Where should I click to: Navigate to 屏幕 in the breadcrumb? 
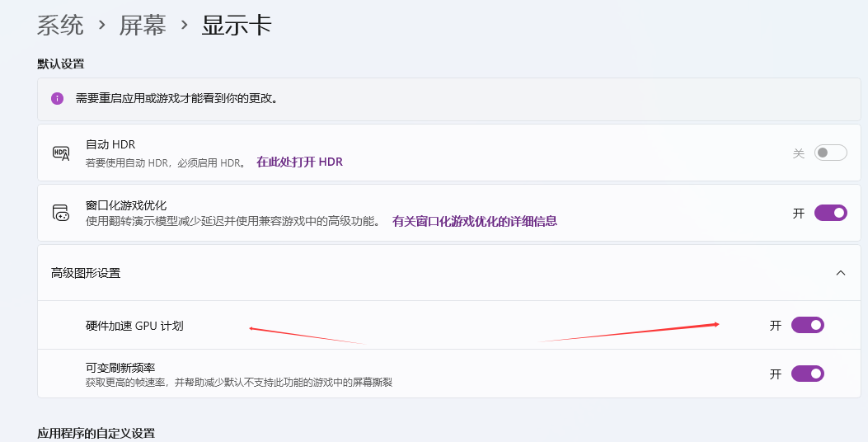click(x=143, y=26)
